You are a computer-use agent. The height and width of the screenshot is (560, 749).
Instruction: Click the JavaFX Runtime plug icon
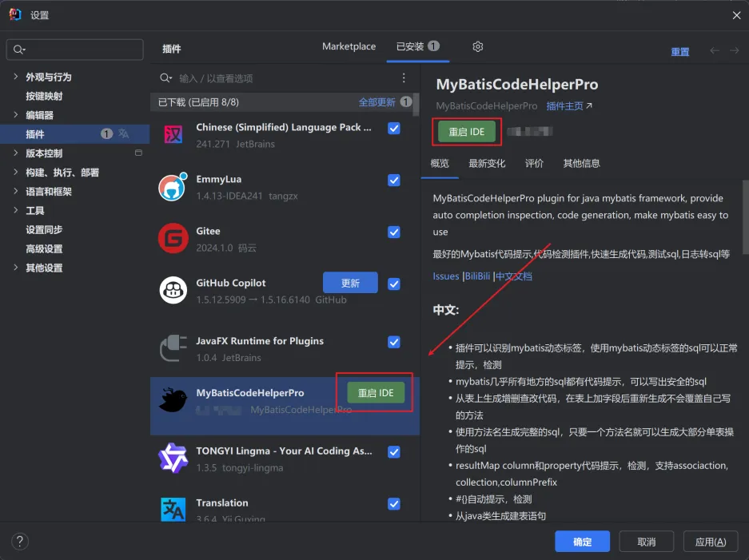click(x=173, y=348)
